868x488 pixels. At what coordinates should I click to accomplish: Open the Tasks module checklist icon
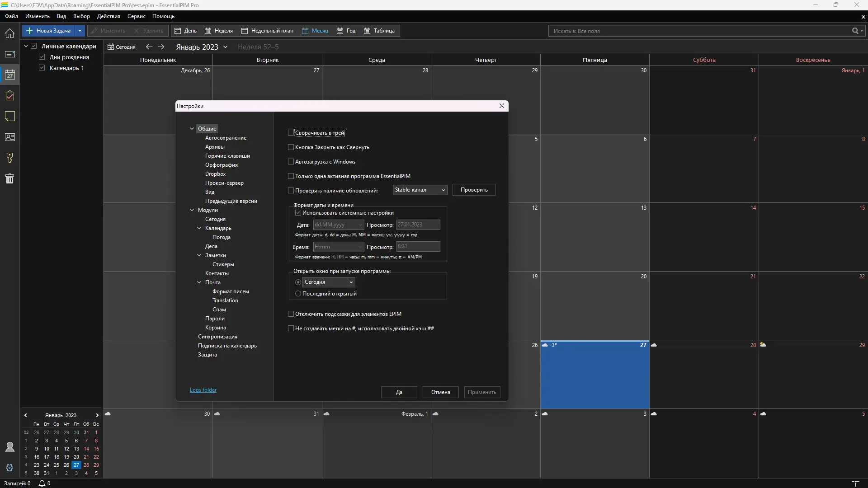click(9, 96)
